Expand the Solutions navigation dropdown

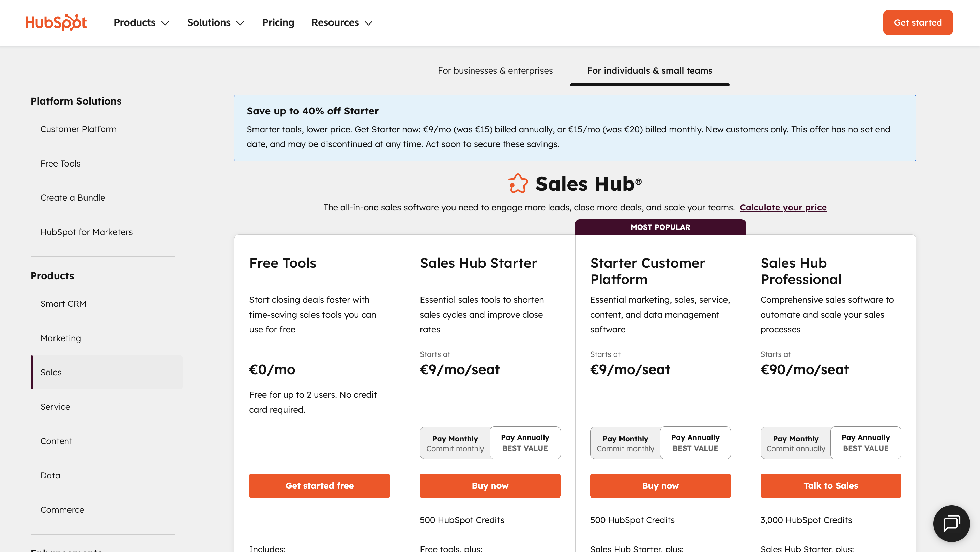tap(216, 22)
